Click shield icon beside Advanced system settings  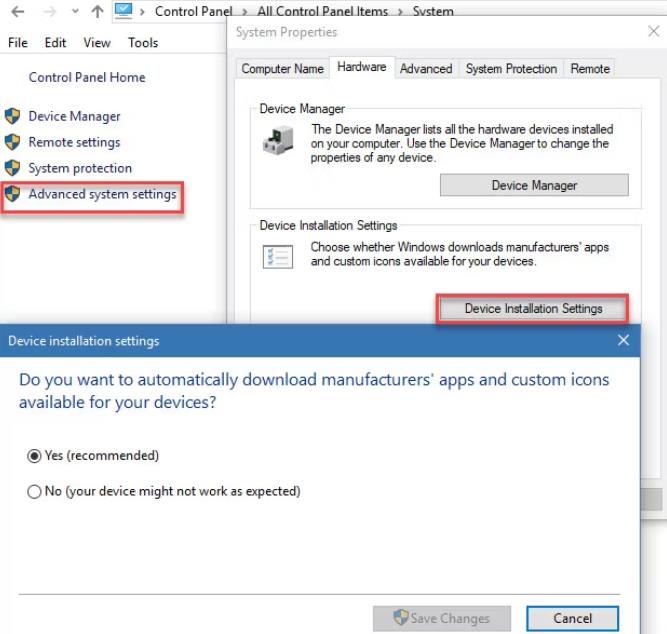pyautogui.click(x=12, y=194)
